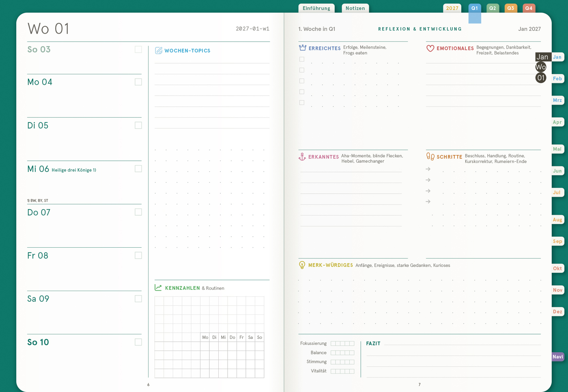This screenshot has width=568, height=392.
Task: Set the Stimmung rating scale
Action: 342,362
